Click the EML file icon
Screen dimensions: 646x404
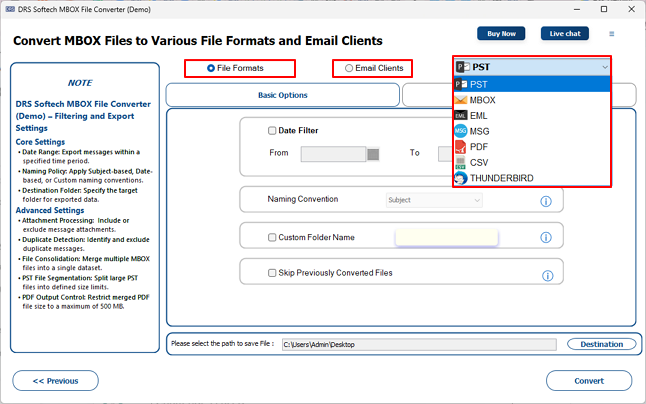click(461, 116)
